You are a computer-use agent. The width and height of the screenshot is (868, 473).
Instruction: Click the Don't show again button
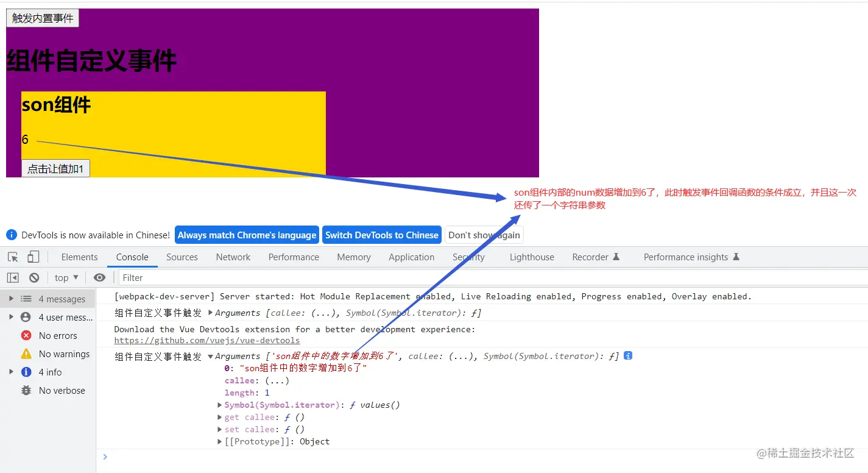[484, 235]
